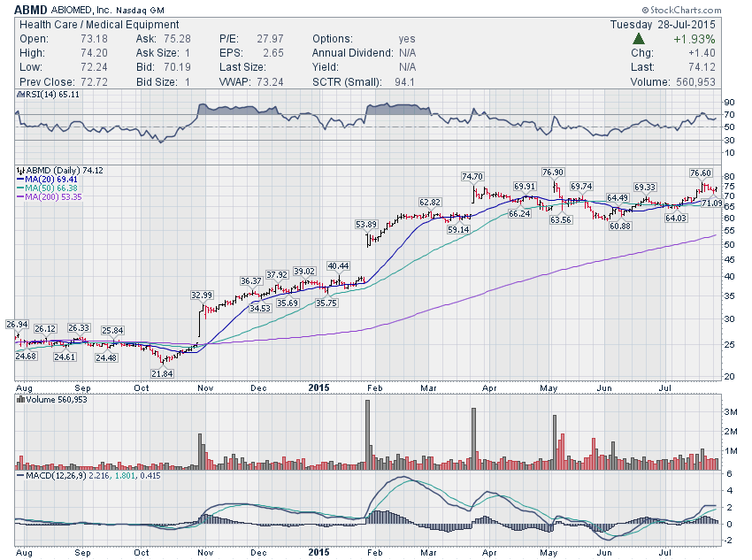Click the Prev Close value 72.72
Viewport: 752px width, 560px height.
point(94,82)
